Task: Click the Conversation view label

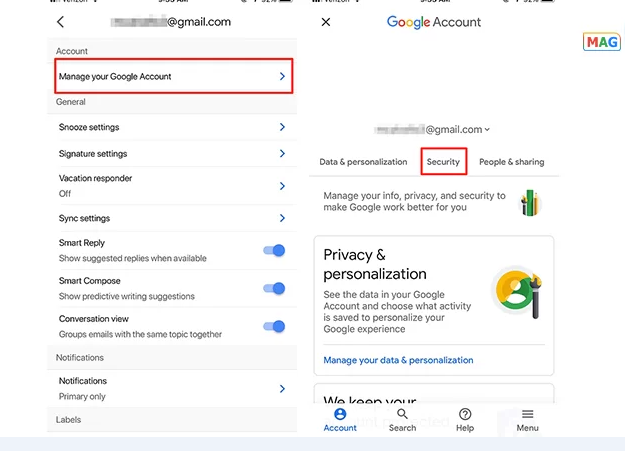Action: 94,319
